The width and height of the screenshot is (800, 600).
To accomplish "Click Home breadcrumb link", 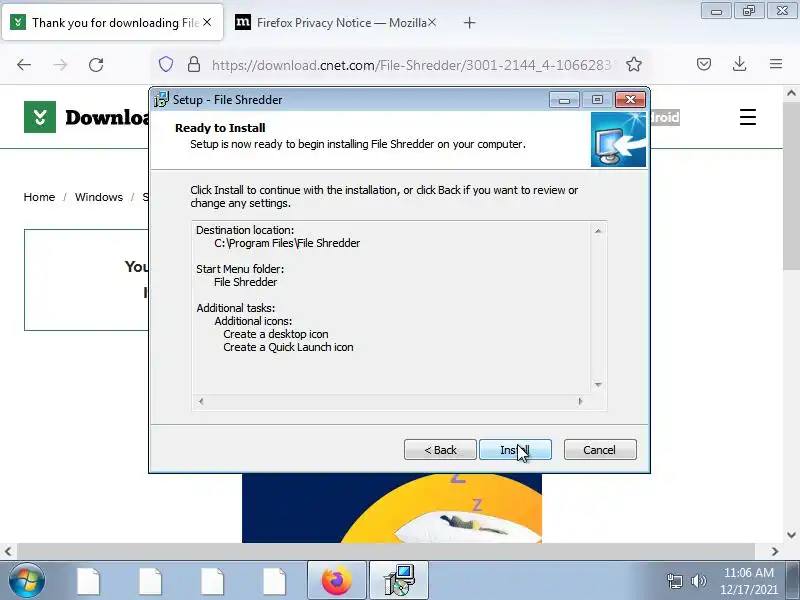I will tap(39, 197).
